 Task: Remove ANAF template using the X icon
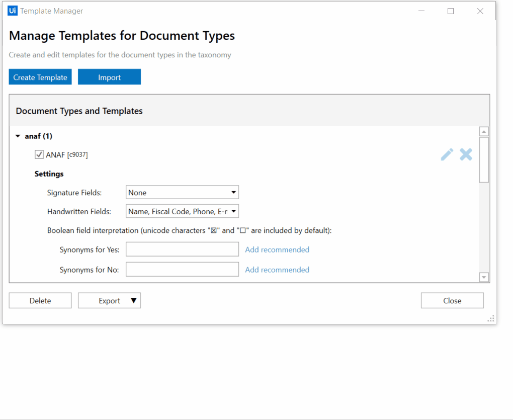coord(466,154)
